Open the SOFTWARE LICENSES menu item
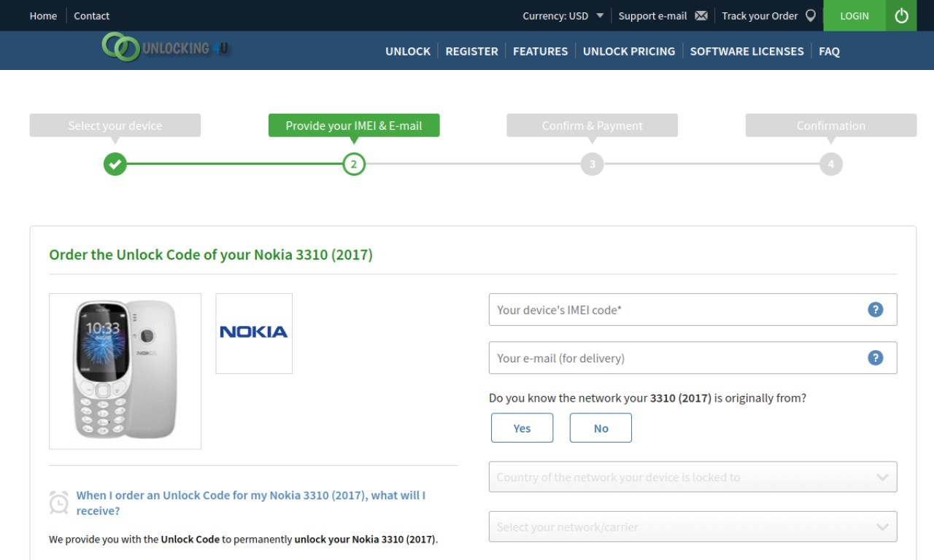Screen dimensions: 934x560 pyautogui.click(x=746, y=51)
